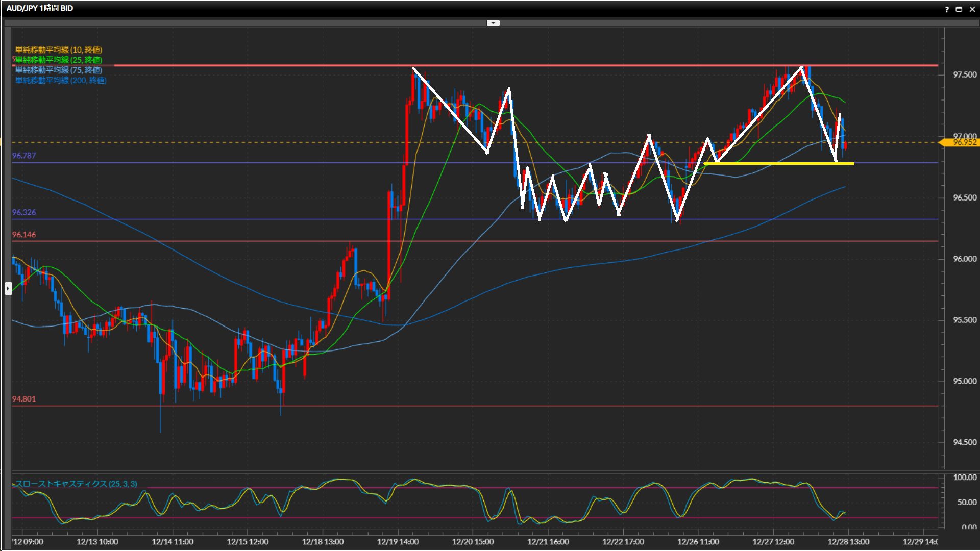
Task: Click the question mark help icon
Action: [x=947, y=9]
